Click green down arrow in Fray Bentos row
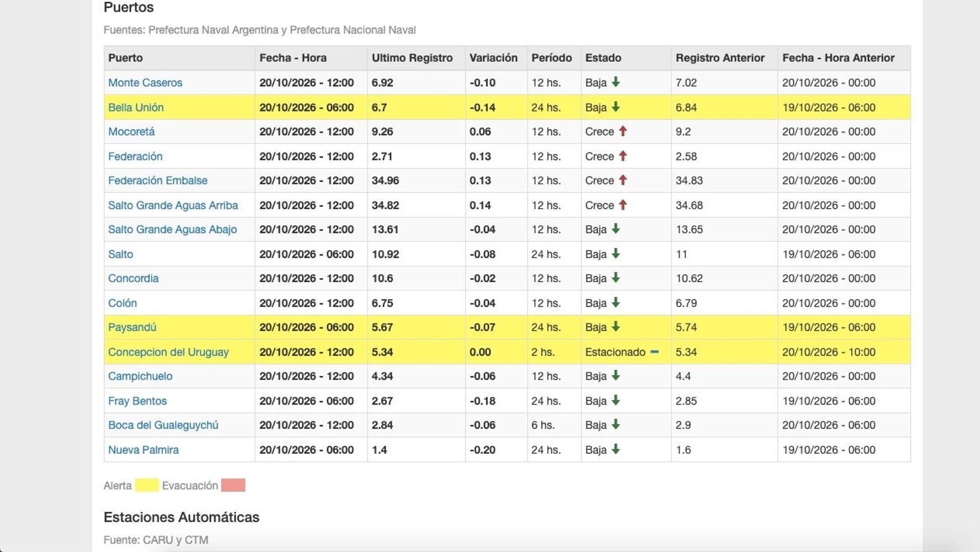The height and width of the screenshot is (552, 980). click(x=615, y=401)
